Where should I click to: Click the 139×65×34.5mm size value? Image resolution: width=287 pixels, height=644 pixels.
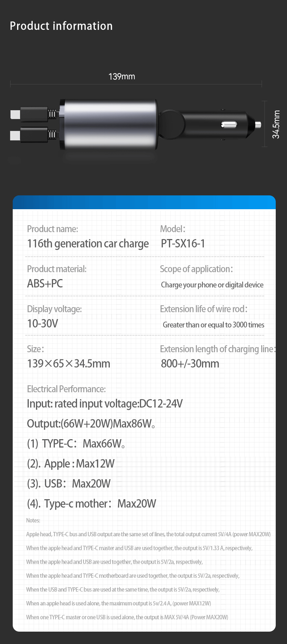point(69,363)
